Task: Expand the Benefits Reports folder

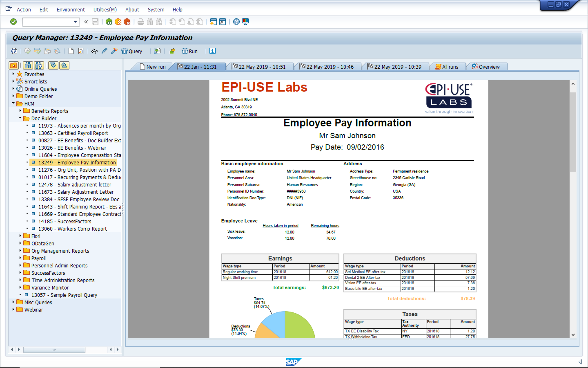Action: pos(20,111)
